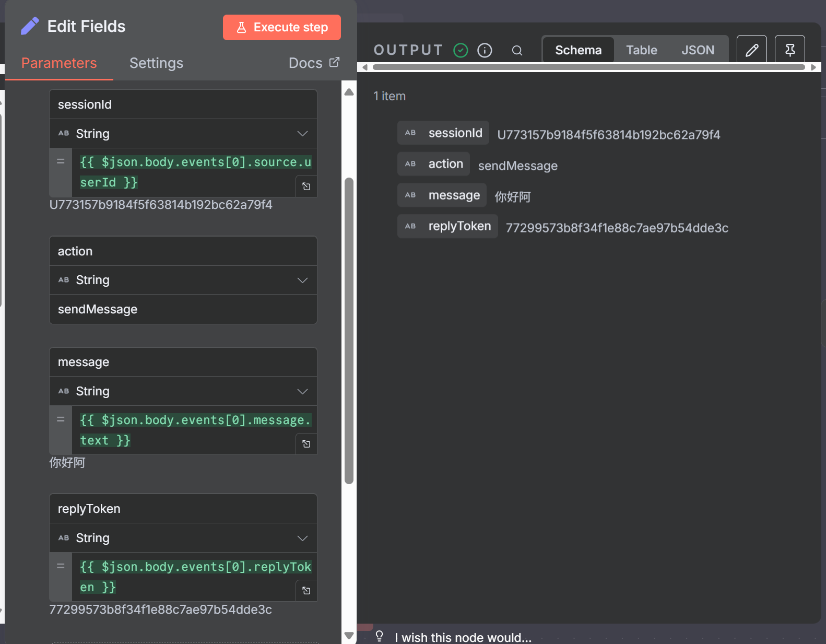Click the sendMessage value input field
The image size is (826, 644).
183,309
